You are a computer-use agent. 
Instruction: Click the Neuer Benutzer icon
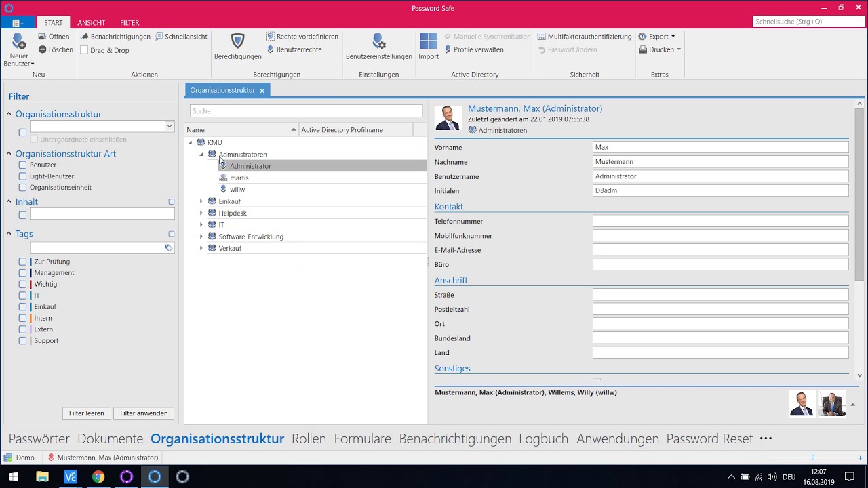pos(18,41)
